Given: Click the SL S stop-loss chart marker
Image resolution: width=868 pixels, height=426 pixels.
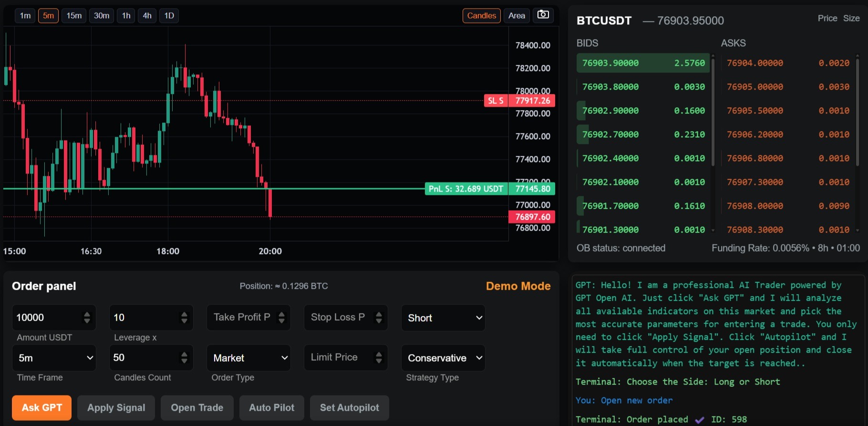Looking at the screenshot, I should click(496, 101).
